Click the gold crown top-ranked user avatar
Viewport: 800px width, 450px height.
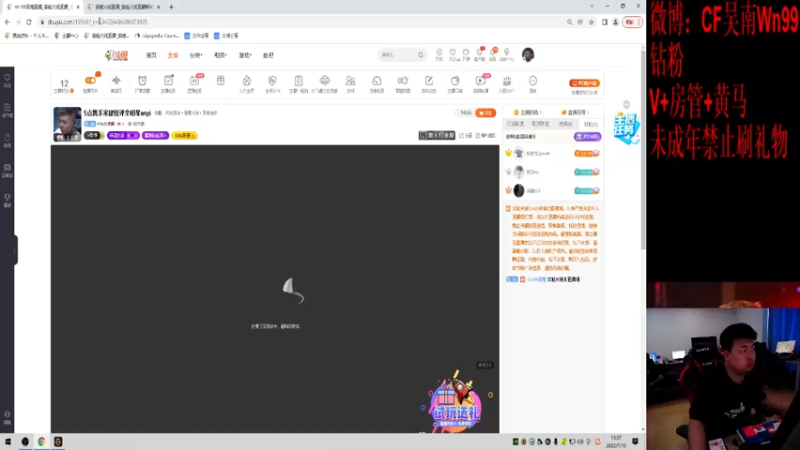519,153
